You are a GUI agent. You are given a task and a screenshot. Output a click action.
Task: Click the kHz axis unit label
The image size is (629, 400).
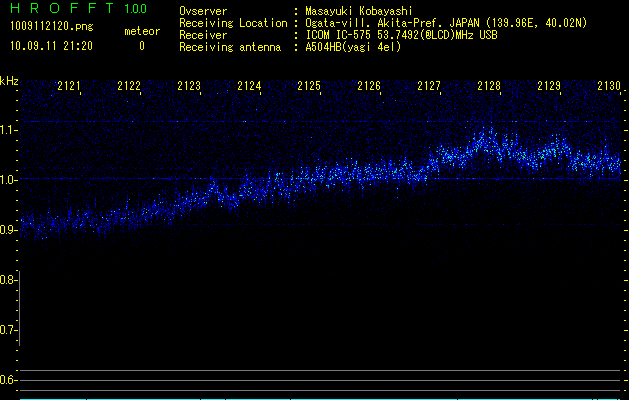[x=9, y=80]
